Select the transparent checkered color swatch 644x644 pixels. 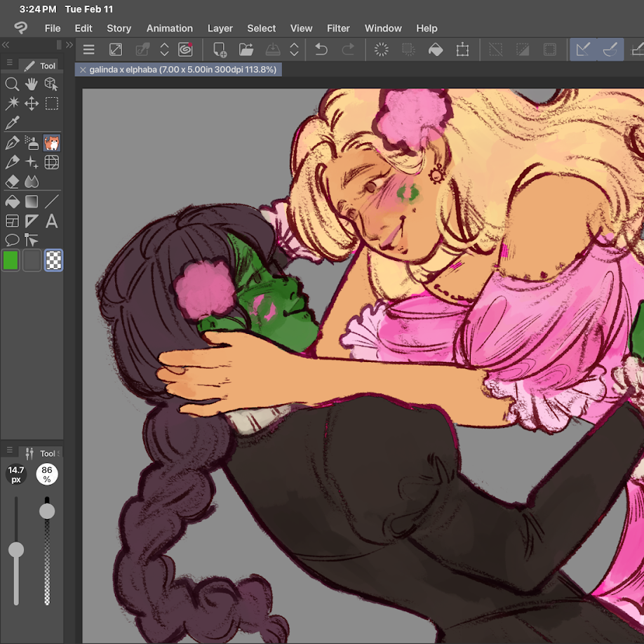(x=53, y=260)
